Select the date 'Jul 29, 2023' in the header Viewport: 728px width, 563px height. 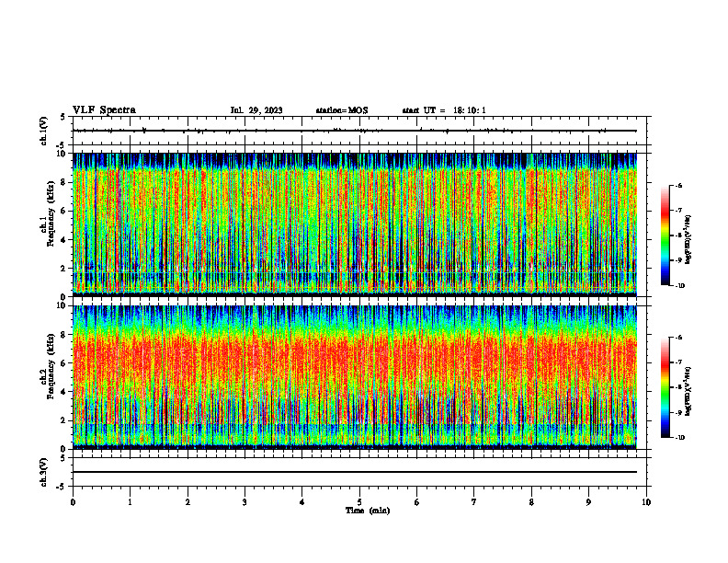coord(256,110)
